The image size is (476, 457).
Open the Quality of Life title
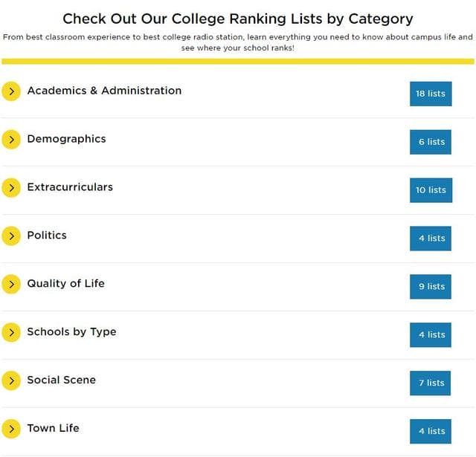66,283
